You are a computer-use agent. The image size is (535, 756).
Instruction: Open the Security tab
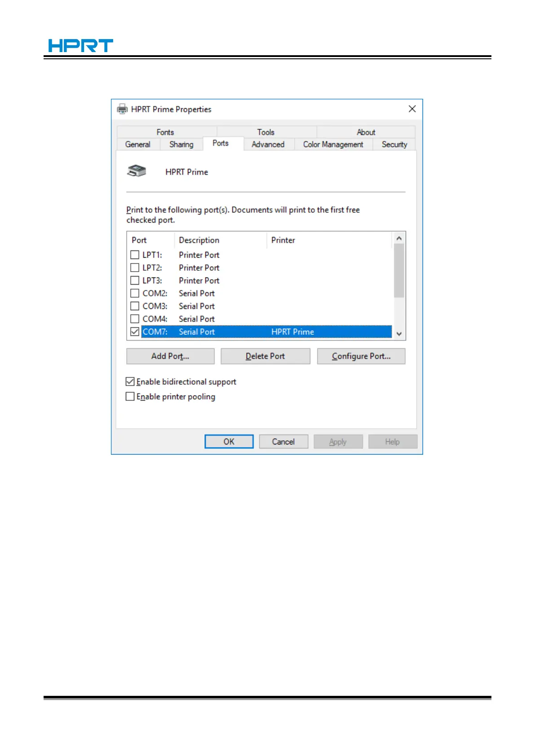point(394,144)
